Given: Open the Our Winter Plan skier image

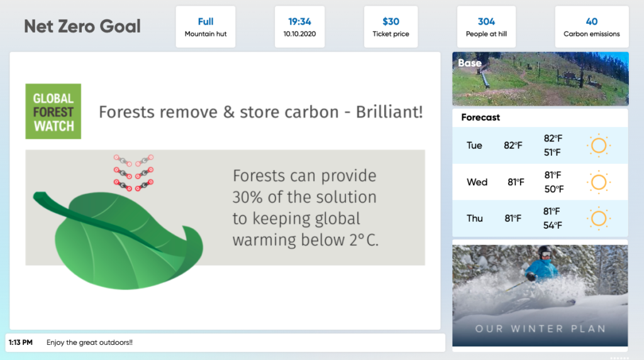Looking at the screenshot, I should 540,295.
